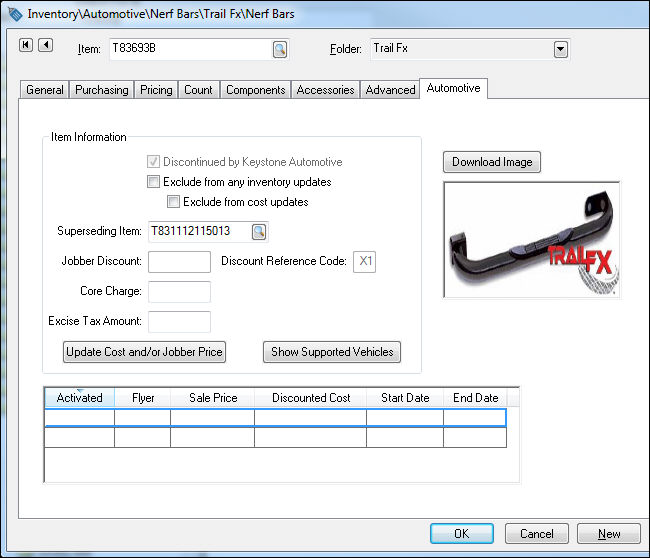650x558 pixels.
Task: Click Update Cost and/or Jobber Price
Action: (145, 352)
